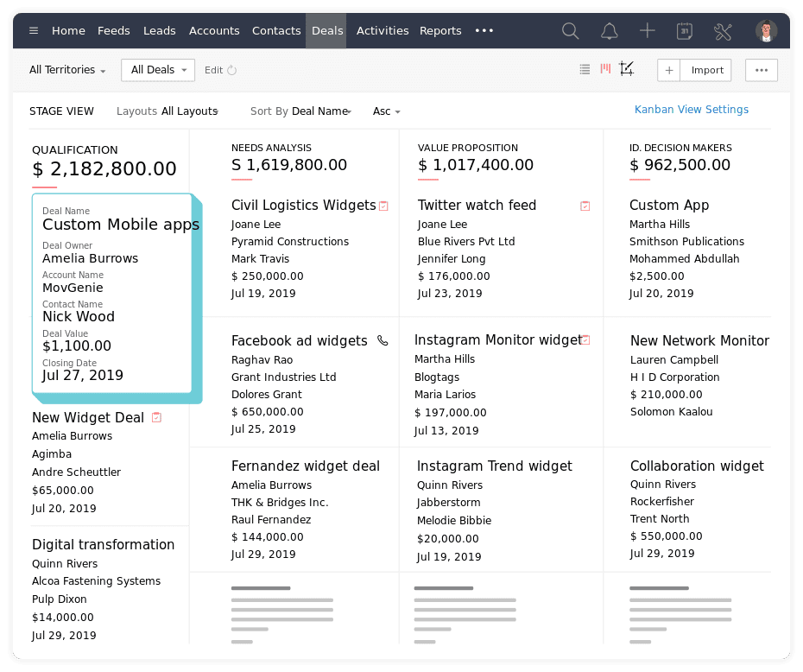Expand the All Territories dropdown

click(67, 70)
